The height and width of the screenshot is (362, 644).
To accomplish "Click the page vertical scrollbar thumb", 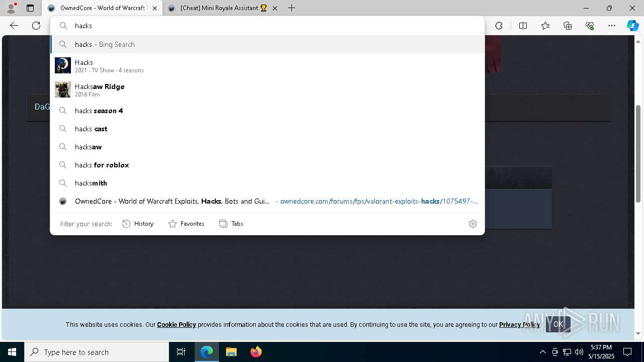I will (x=638, y=153).
